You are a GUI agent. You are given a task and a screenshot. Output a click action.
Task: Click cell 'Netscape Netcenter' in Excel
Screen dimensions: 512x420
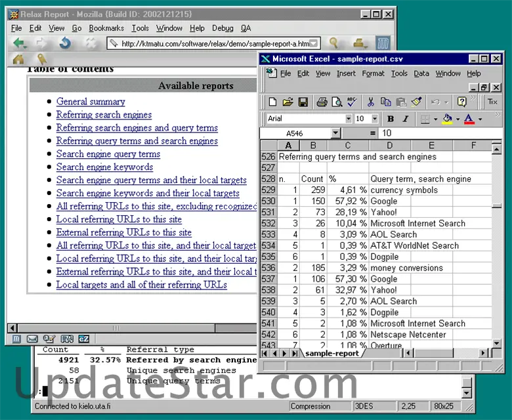[x=408, y=335]
